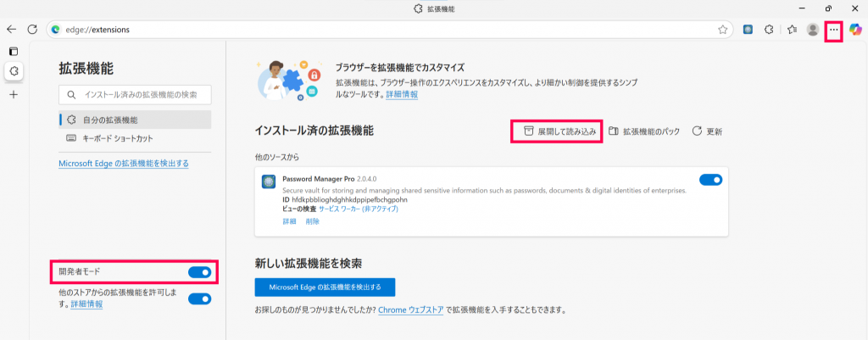Viewport: 868px width, 340px height.
Task: Open 詳細情報 link near other stores setting
Action: pos(86,304)
